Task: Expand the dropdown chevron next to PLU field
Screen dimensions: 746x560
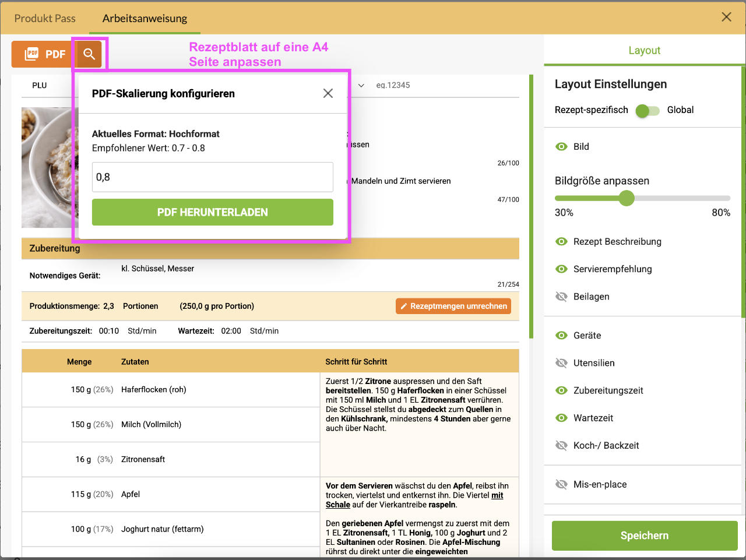Action: 361,86
